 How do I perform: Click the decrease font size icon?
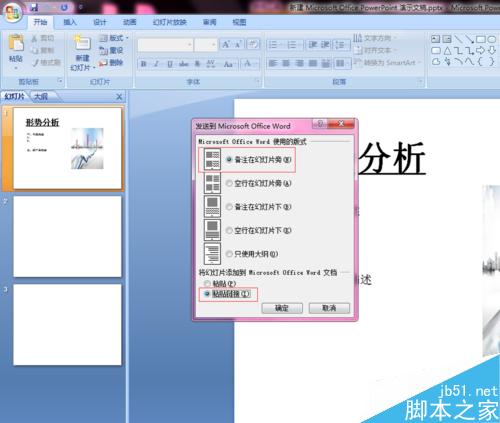[x=238, y=44]
